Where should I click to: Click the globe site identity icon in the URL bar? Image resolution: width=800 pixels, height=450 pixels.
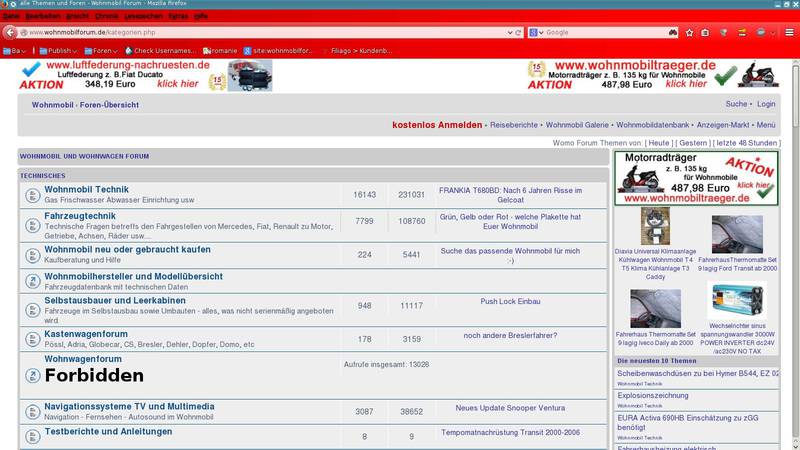tap(24, 32)
